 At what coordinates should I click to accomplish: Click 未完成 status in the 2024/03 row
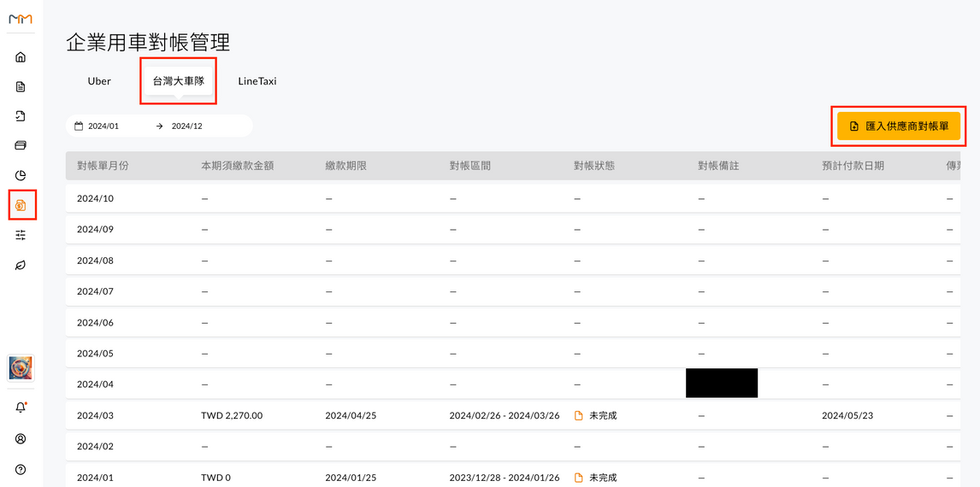click(x=603, y=416)
